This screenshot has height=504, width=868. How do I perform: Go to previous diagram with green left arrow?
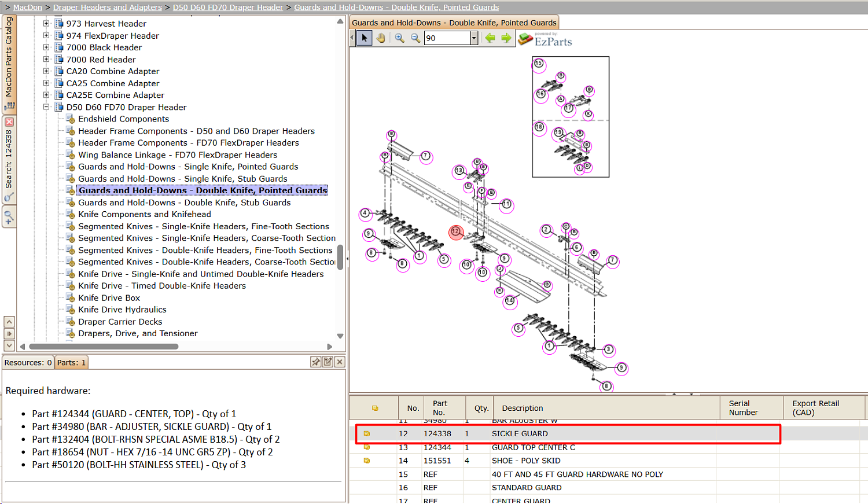[490, 38]
